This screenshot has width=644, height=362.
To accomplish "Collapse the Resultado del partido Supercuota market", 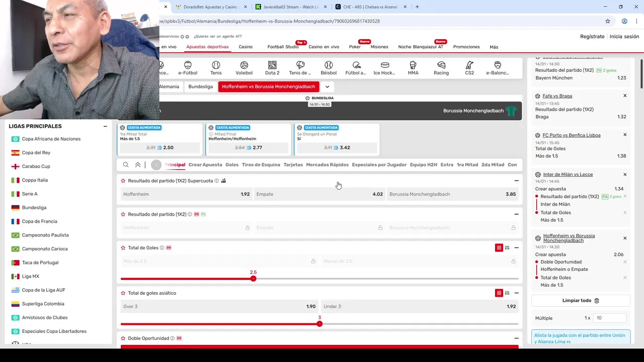I will click(x=516, y=180).
